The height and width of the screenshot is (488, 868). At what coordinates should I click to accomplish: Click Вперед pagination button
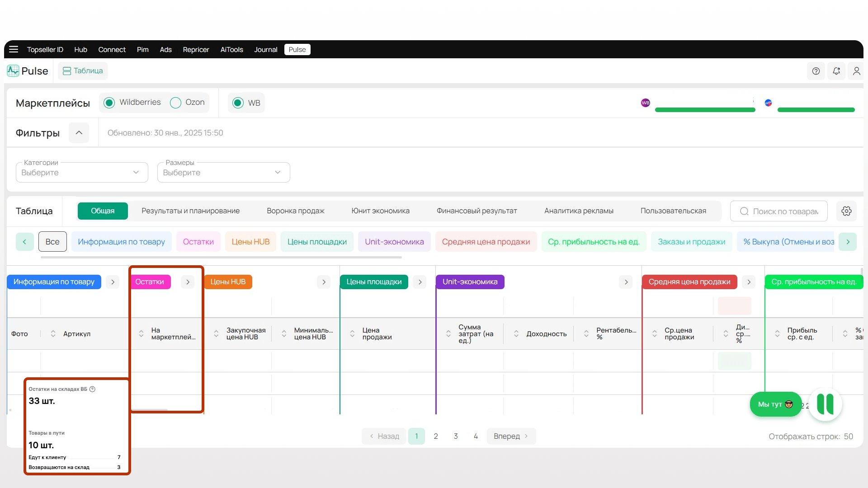(x=511, y=436)
